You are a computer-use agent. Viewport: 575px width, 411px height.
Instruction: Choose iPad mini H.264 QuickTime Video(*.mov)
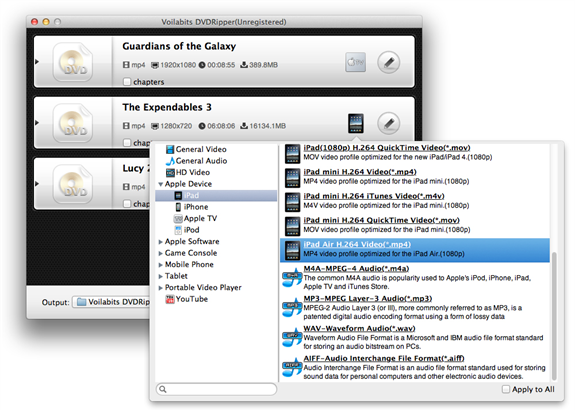click(x=381, y=220)
